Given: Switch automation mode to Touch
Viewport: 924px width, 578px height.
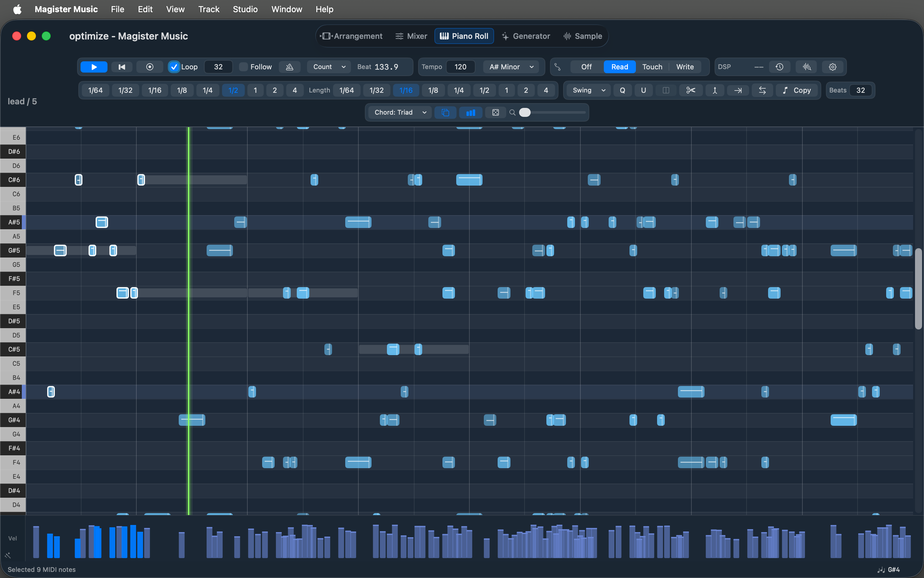Looking at the screenshot, I should (652, 67).
